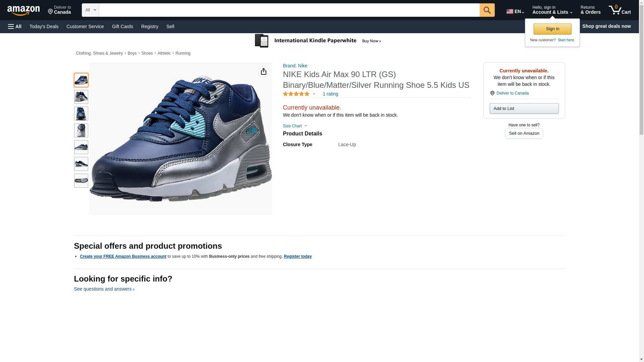Click the magnifying glass search button

point(487,10)
